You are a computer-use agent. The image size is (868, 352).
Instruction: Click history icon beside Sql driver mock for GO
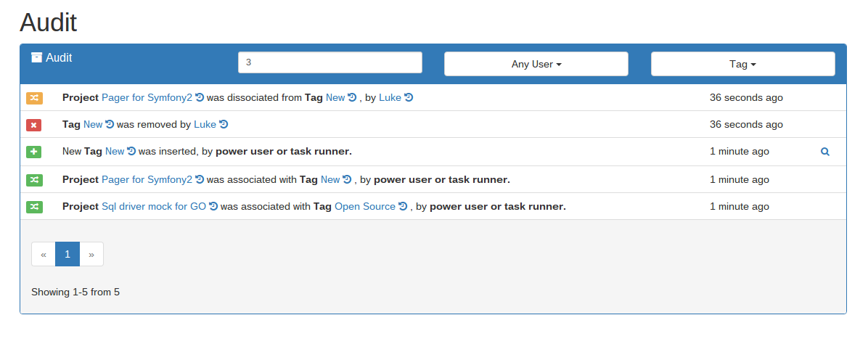click(213, 206)
